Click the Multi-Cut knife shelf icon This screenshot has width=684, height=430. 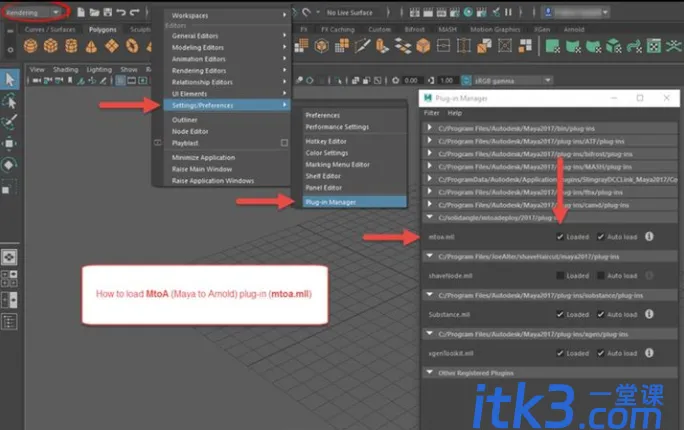[362, 46]
